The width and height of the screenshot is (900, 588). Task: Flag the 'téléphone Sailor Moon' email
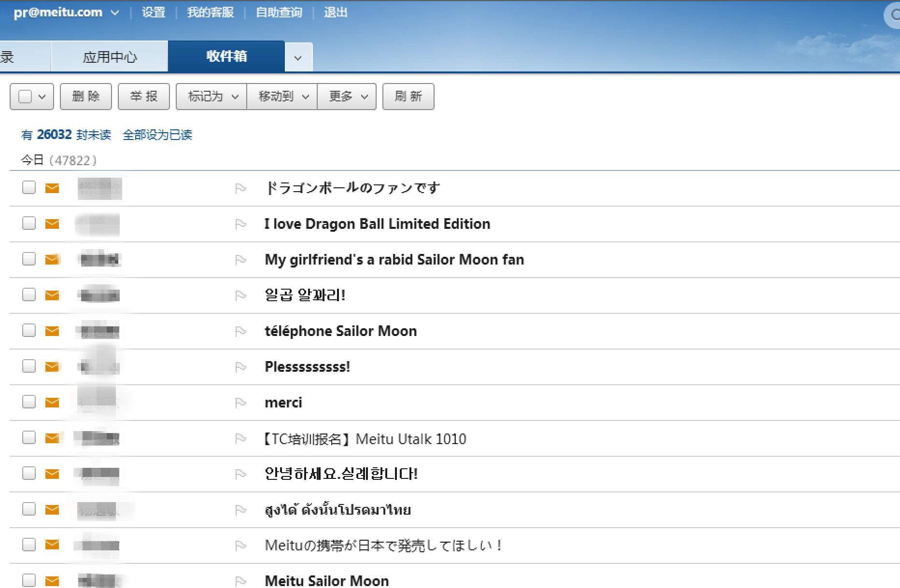240,332
